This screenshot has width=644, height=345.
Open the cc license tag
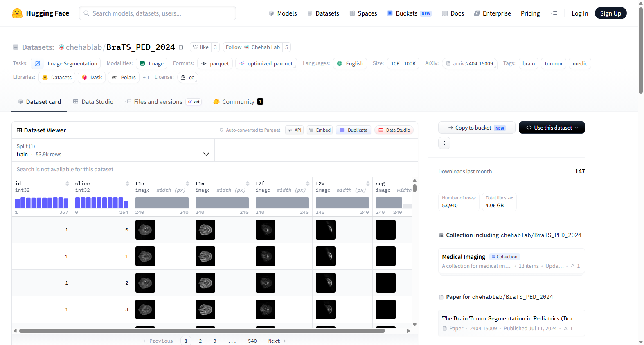(x=188, y=77)
